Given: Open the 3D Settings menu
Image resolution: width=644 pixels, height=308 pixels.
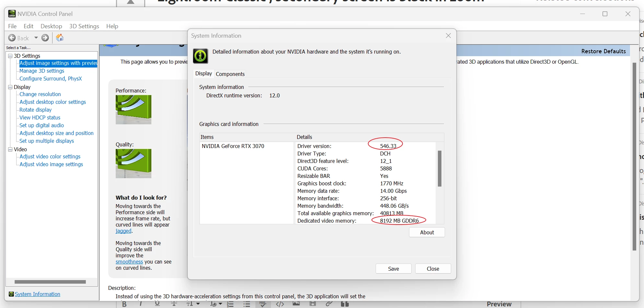Looking at the screenshot, I should point(84,26).
